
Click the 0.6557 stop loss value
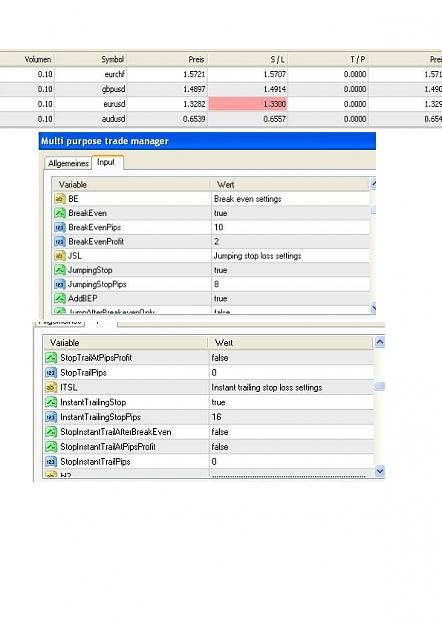pyautogui.click(x=275, y=119)
